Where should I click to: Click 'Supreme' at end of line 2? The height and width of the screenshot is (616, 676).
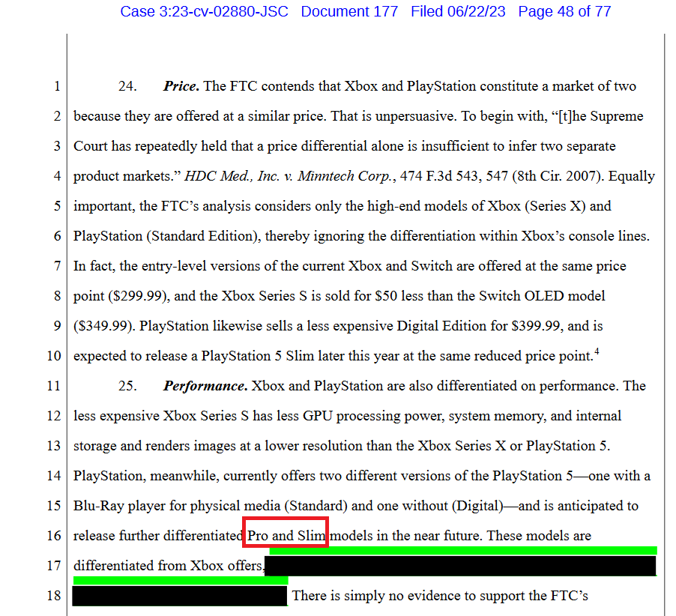pos(617,116)
